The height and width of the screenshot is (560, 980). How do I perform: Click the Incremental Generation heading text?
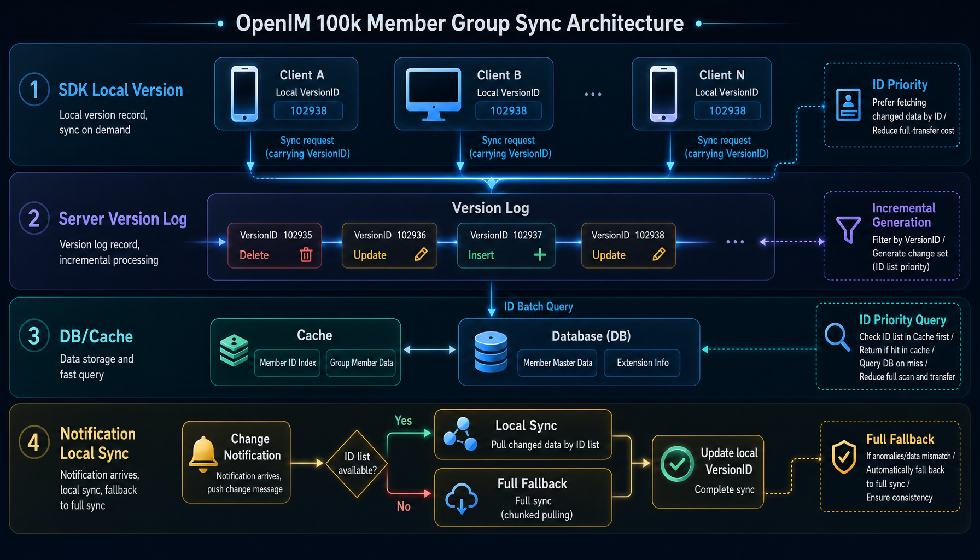click(x=903, y=215)
